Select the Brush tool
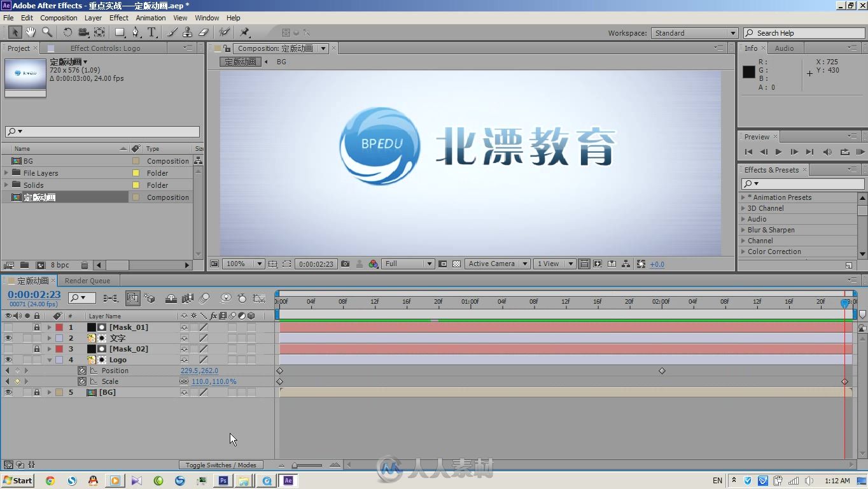This screenshot has height=489, width=868. [172, 32]
